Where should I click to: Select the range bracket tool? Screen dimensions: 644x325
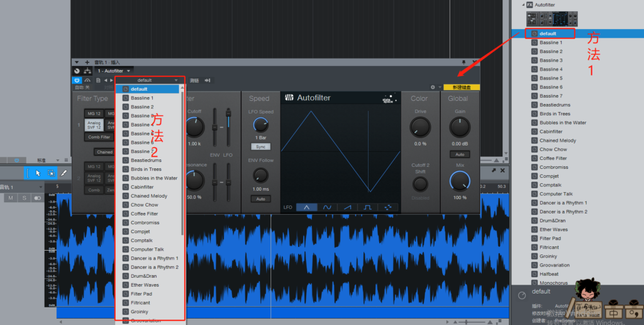tap(28, 173)
